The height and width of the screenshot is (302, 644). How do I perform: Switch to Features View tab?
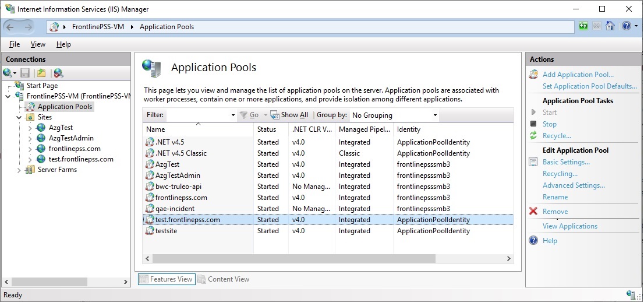pos(166,279)
